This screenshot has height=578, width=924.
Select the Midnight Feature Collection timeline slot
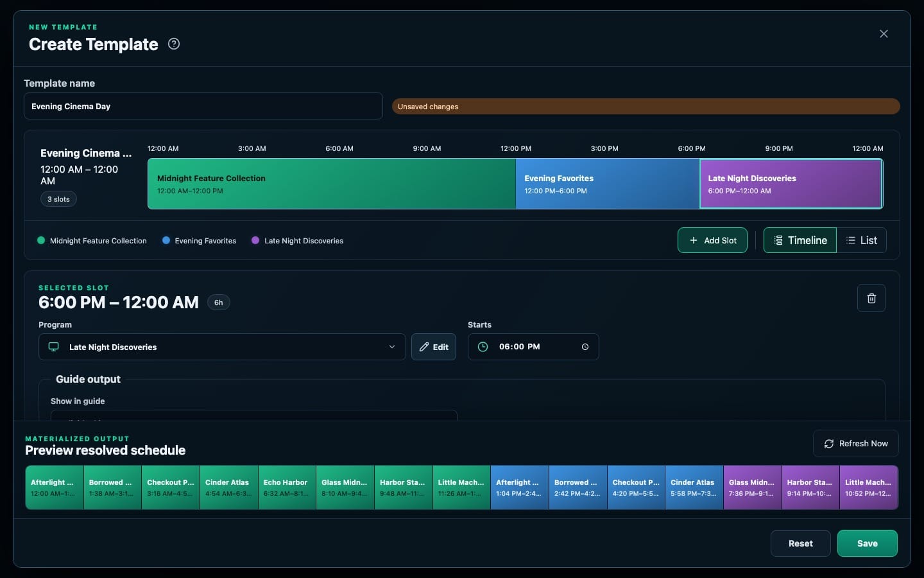(x=332, y=184)
